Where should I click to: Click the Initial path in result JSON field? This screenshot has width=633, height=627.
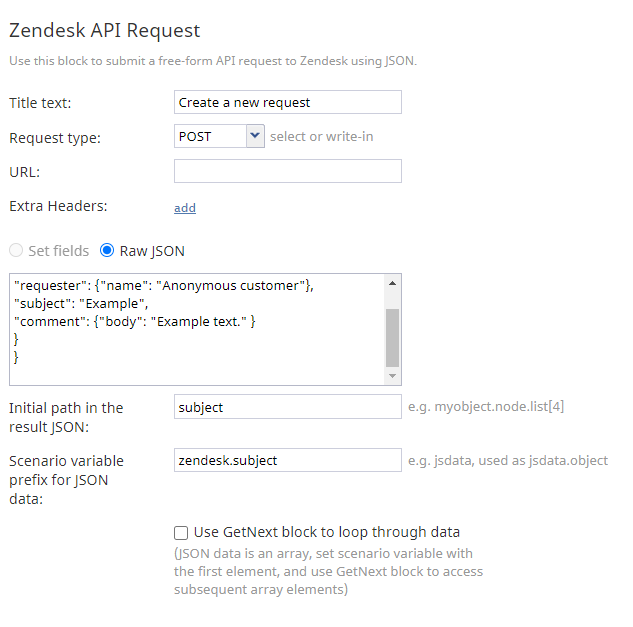287,407
